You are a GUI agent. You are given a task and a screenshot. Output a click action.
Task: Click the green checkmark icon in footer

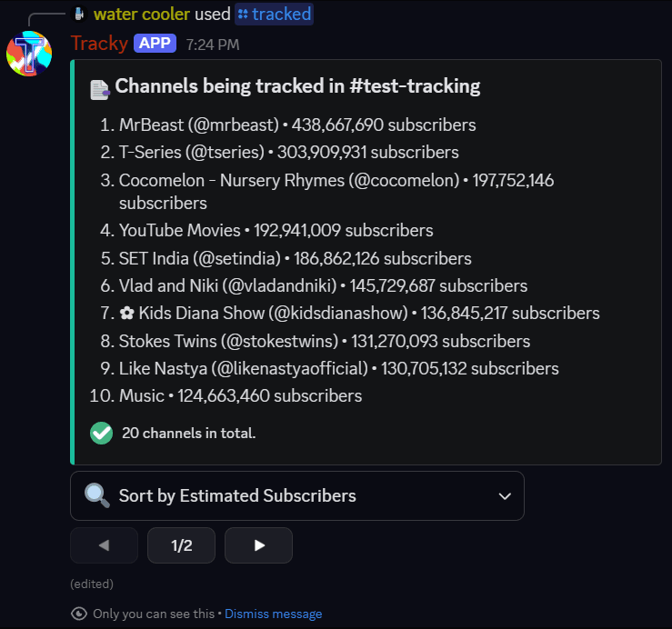[x=101, y=433]
